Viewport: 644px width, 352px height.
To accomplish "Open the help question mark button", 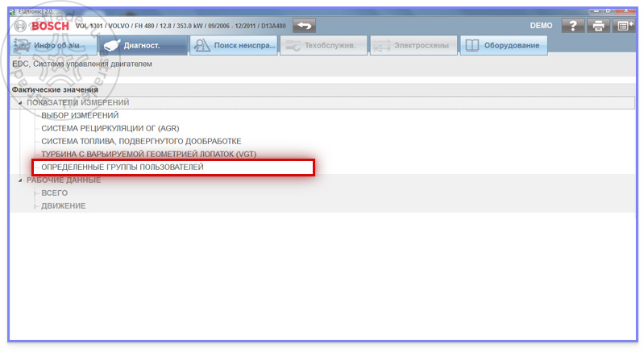I will tap(573, 26).
